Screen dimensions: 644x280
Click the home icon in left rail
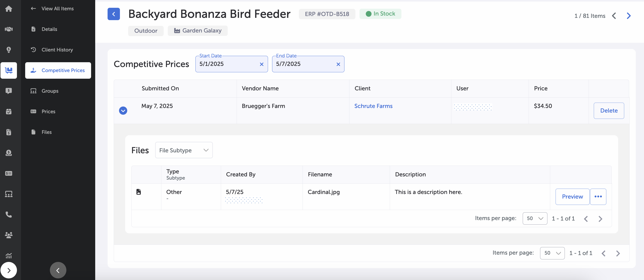coord(8,9)
